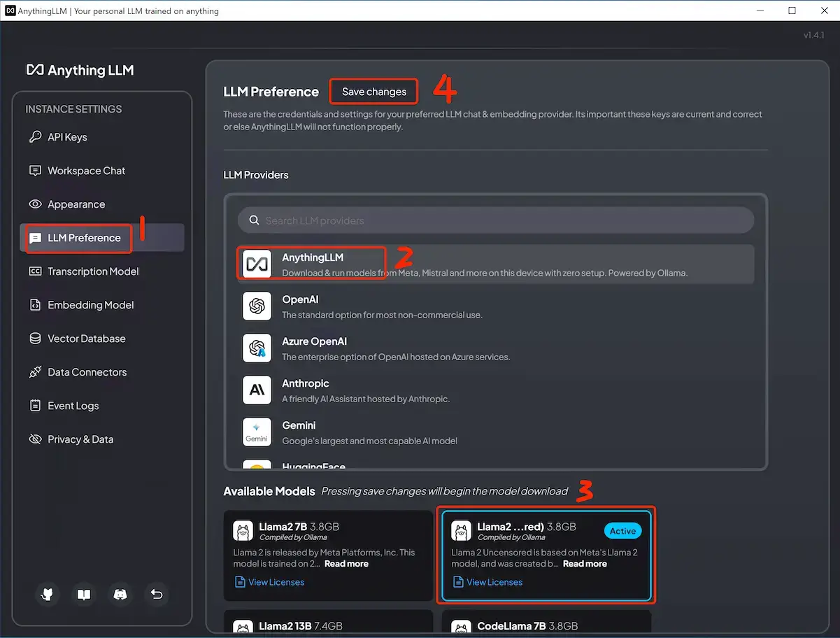Select the CodeLlama 7B model card
Image resolution: width=840 pixels, height=638 pixels.
coord(547,624)
